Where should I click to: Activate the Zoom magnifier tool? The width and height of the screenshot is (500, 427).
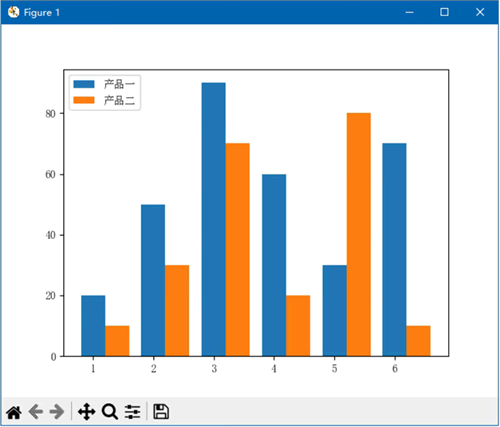[110, 412]
